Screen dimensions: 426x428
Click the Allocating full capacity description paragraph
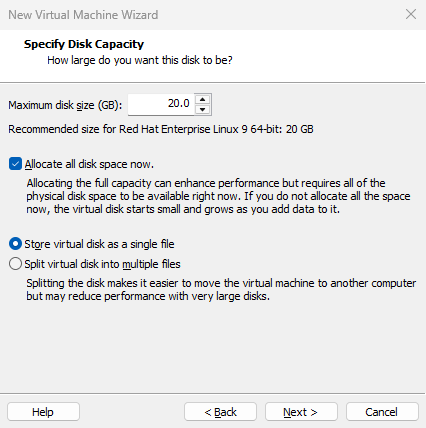218,196
